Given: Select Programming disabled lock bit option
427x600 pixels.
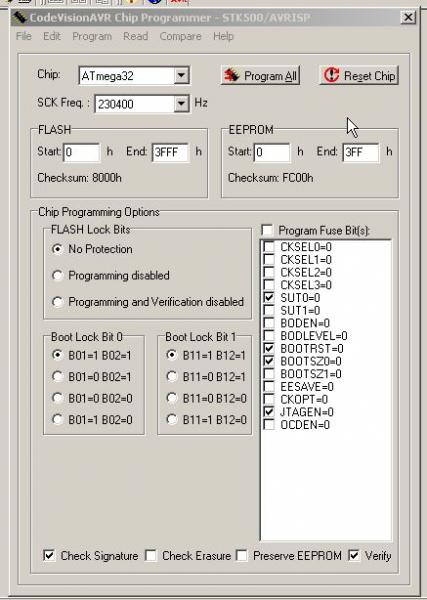Looking at the screenshot, I should (57, 276).
